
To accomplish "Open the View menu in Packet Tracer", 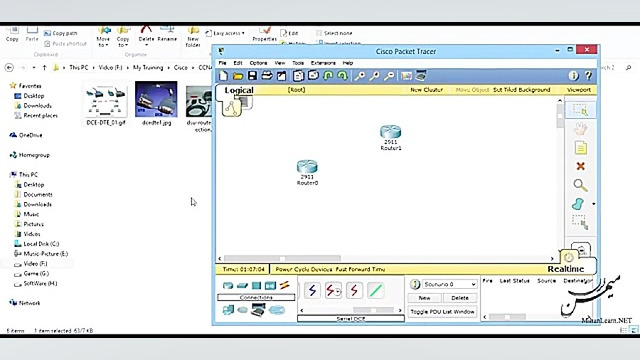I will point(280,63).
